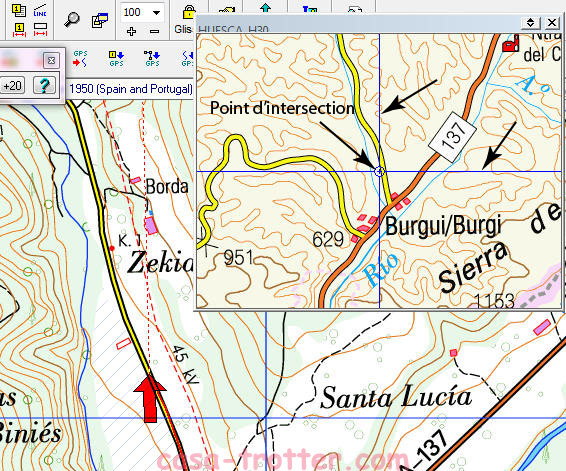Click the plus zoom-in button
This screenshot has width=566, height=471.
(x=131, y=31)
